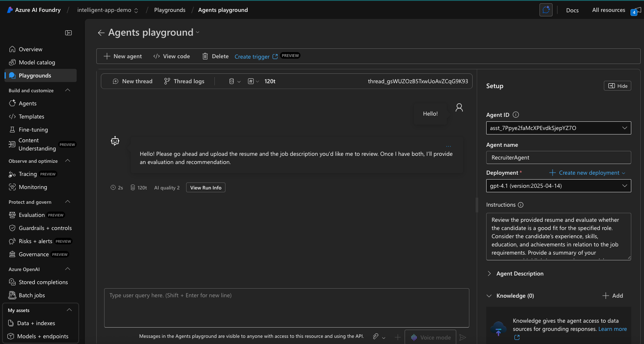Focus the user query text box
Screen dimensions: 644x344
click(x=287, y=308)
